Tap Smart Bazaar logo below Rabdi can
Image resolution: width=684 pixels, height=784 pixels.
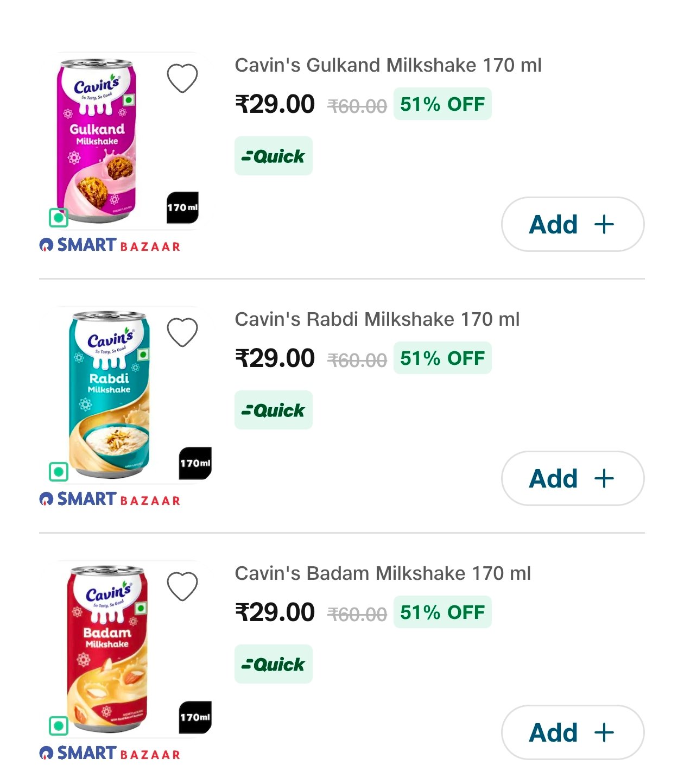coord(110,500)
